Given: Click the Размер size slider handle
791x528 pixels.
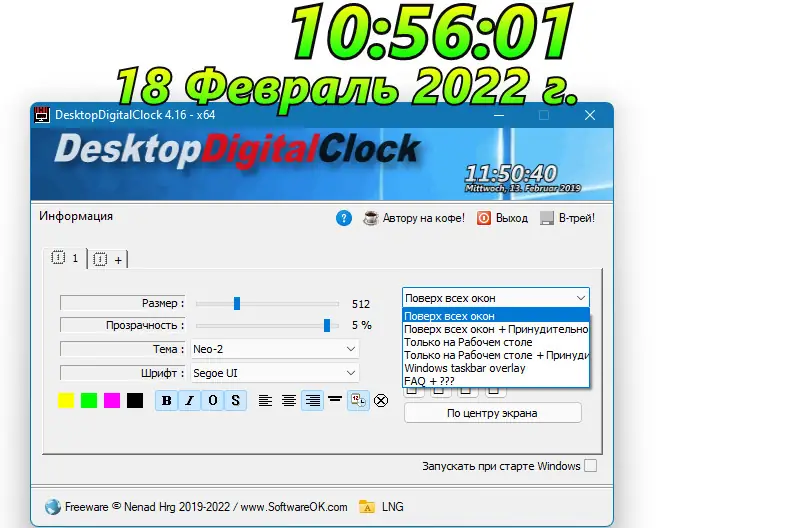Looking at the screenshot, I should point(237,304).
